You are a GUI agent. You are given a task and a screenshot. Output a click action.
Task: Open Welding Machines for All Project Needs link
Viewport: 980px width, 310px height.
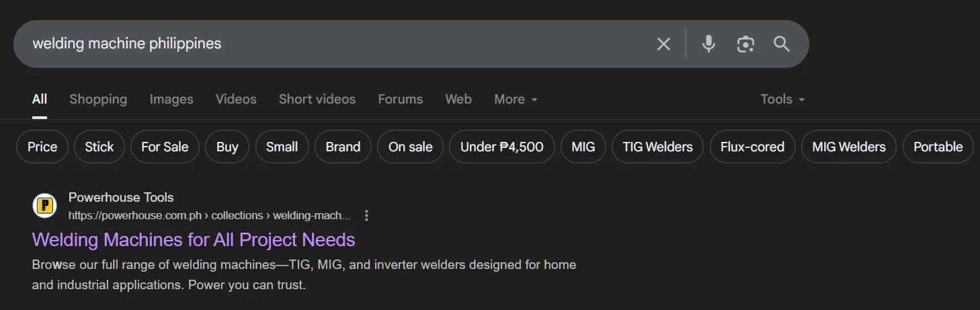pyautogui.click(x=194, y=239)
